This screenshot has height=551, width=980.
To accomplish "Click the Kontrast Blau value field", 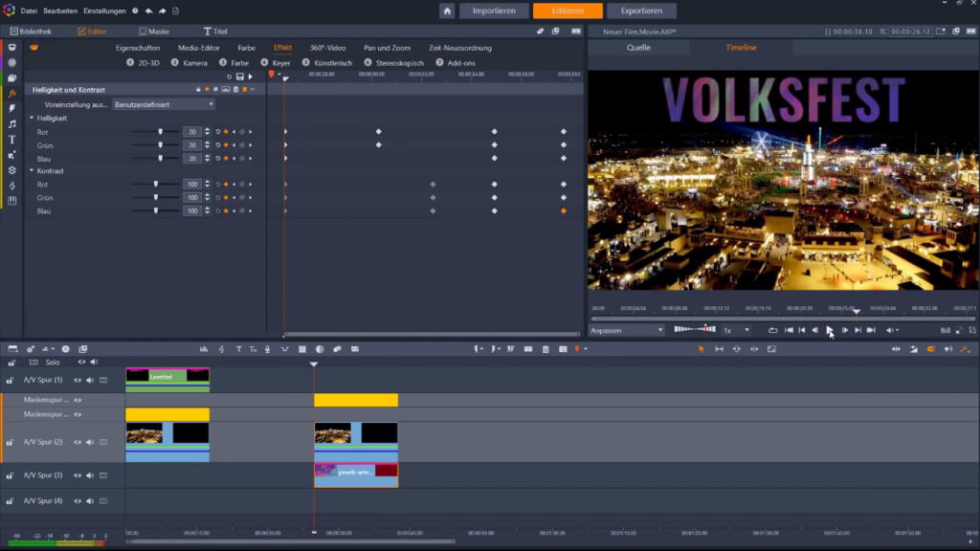I will pyautogui.click(x=191, y=210).
